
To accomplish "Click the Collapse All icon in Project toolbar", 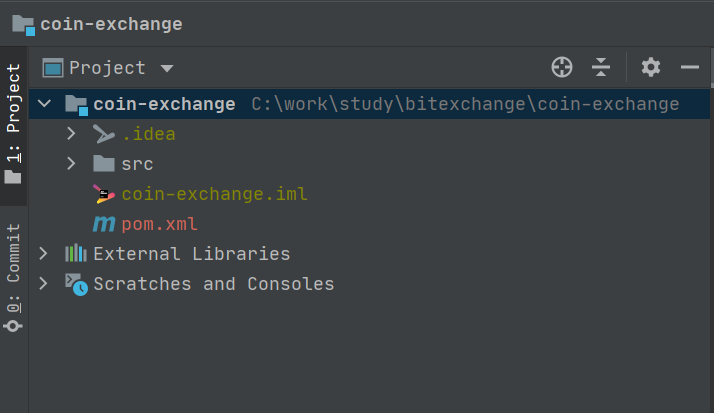I will coord(601,67).
